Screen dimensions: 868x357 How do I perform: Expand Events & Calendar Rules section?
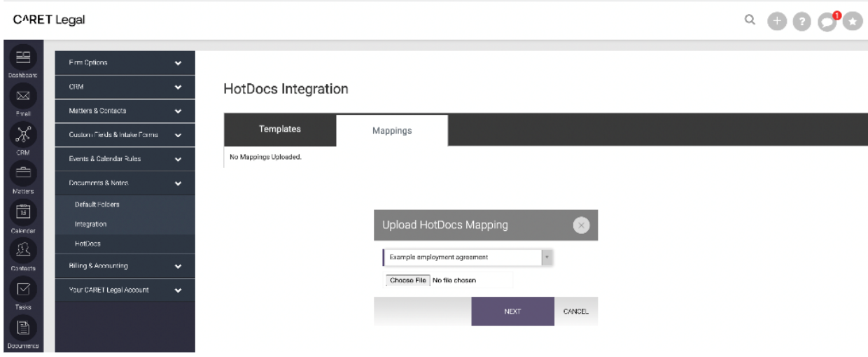(125, 159)
